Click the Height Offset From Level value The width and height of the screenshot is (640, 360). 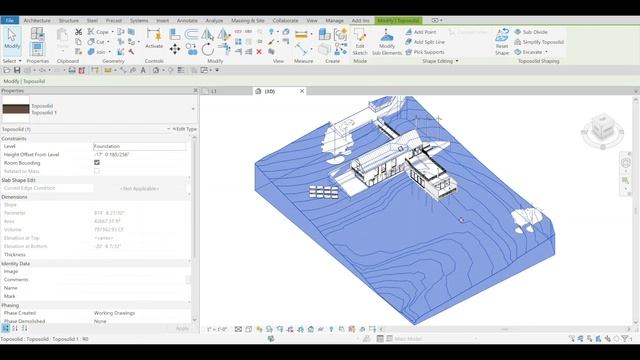(x=140, y=155)
